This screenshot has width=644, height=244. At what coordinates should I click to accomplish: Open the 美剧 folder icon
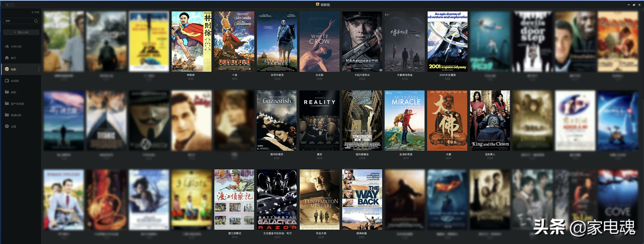7,92
